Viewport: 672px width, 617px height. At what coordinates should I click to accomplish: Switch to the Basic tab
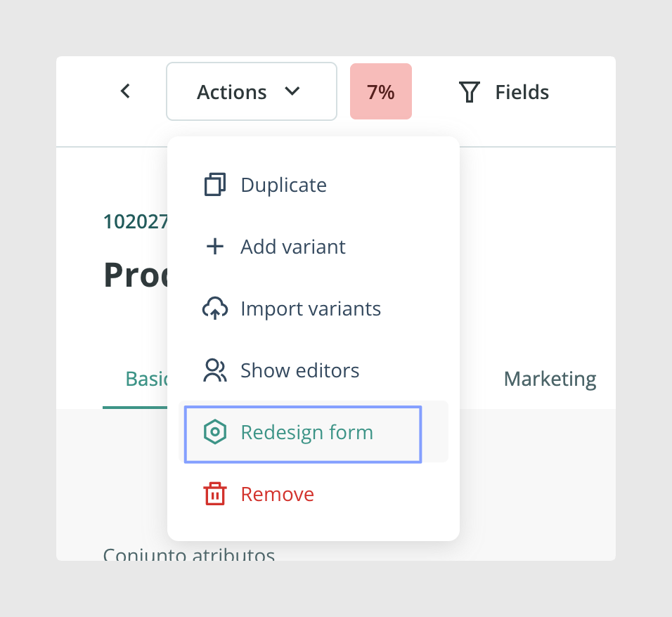tap(146, 379)
